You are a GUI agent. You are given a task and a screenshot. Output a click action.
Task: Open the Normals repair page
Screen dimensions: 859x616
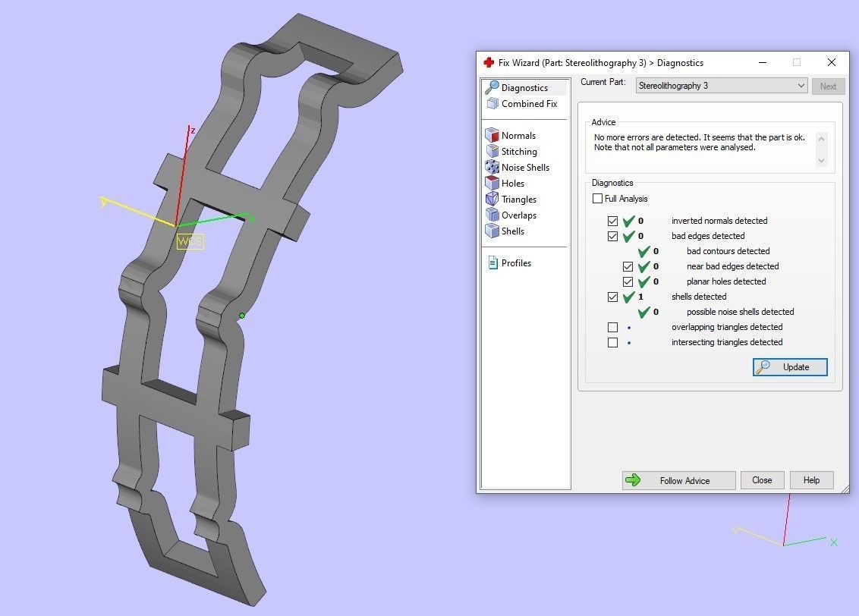511,135
